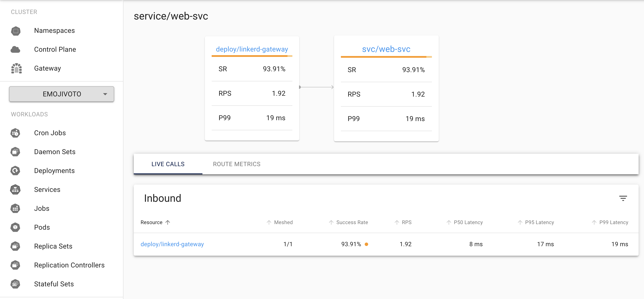Click the Control Plane cloud icon
This screenshot has height=299, width=644.
click(15, 50)
